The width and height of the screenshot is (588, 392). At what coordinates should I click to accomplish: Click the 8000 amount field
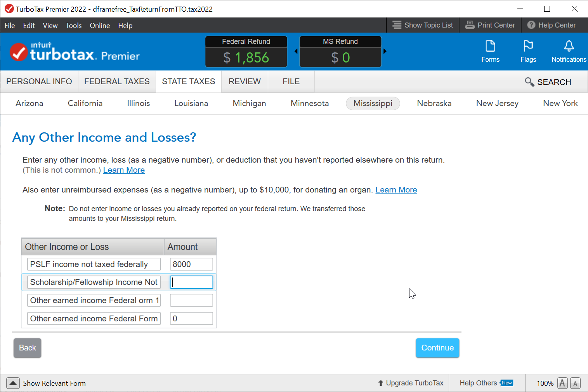[x=191, y=264]
